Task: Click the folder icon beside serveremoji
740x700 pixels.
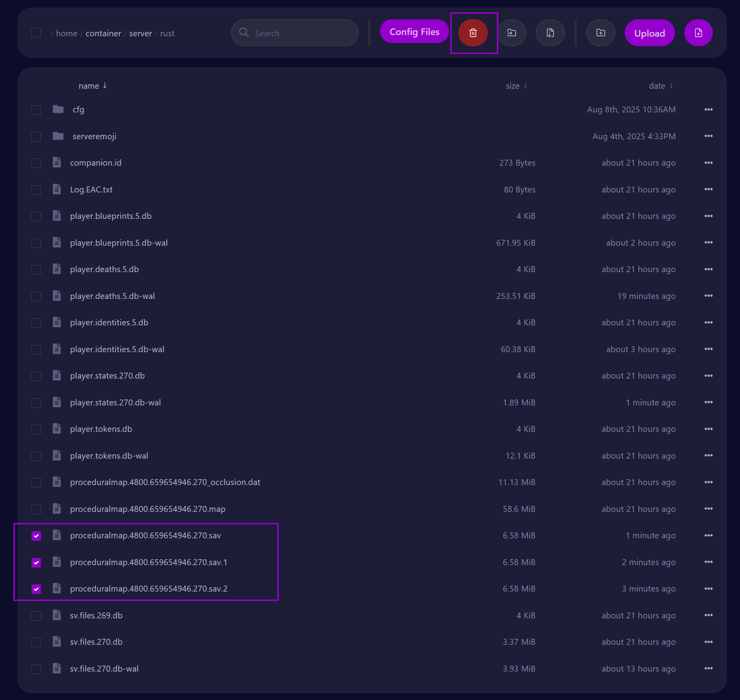Action: (x=58, y=136)
